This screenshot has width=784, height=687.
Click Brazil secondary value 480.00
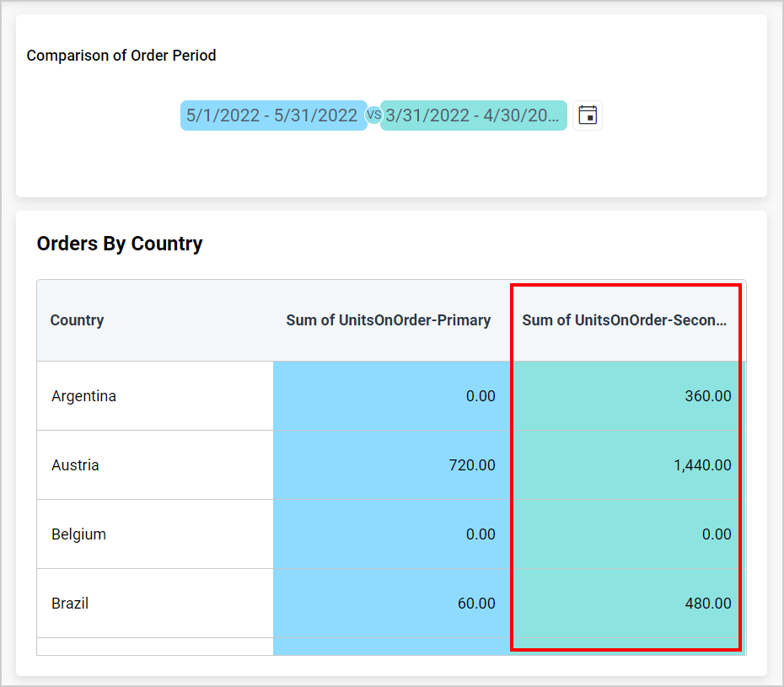click(707, 604)
